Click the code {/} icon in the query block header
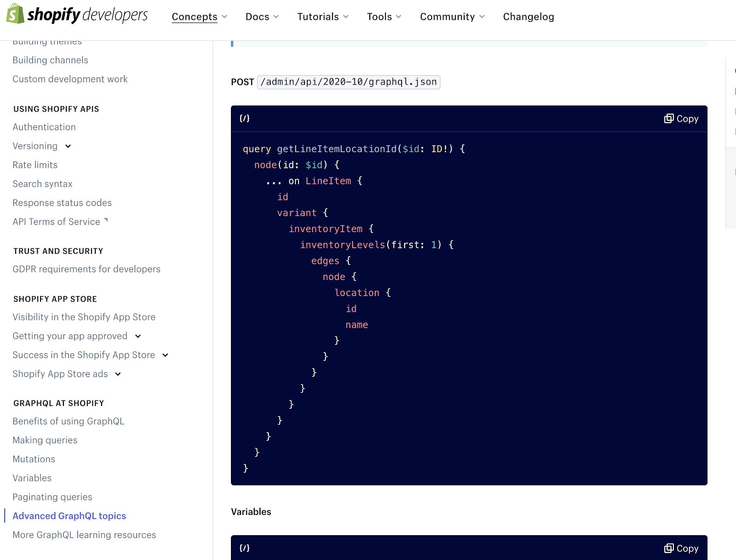This screenshot has width=736, height=560. tap(245, 118)
